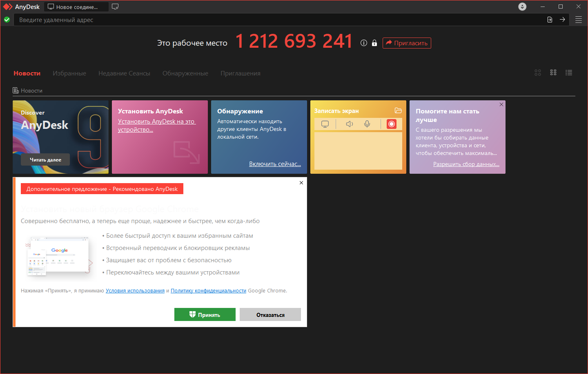Viewport: 588px width, 374px height.
Task: Toggle microphone recording
Action: 367,124
